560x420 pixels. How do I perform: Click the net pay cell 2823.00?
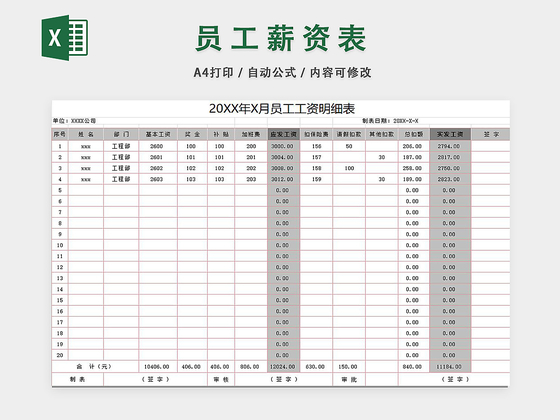tap(449, 179)
